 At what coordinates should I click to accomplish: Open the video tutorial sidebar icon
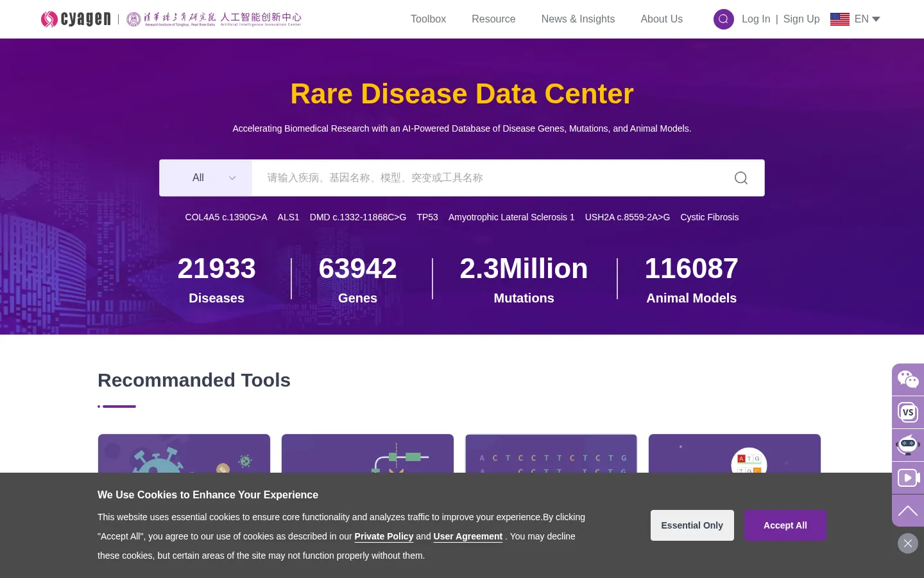tap(908, 478)
